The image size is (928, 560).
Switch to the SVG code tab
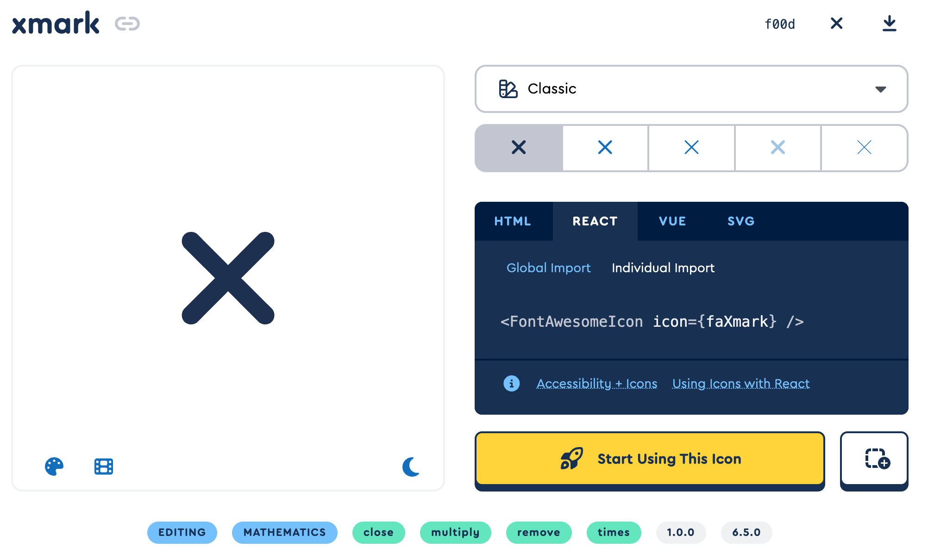tap(741, 221)
